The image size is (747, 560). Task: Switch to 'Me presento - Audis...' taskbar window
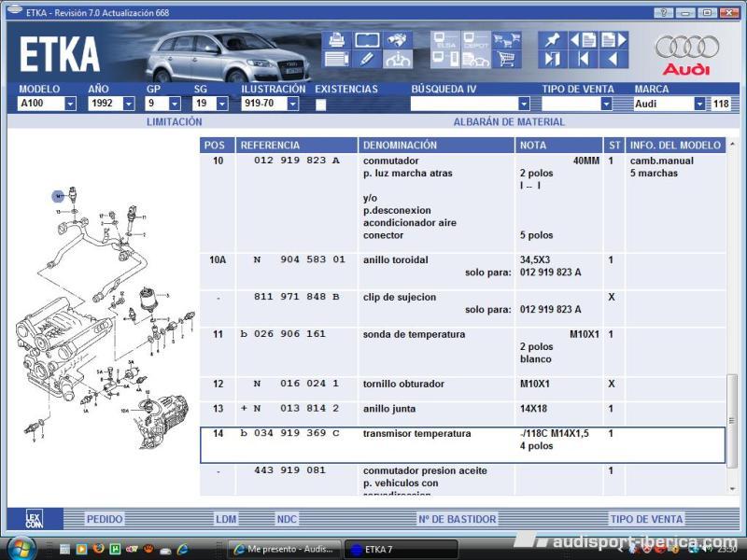click(x=285, y=550)
